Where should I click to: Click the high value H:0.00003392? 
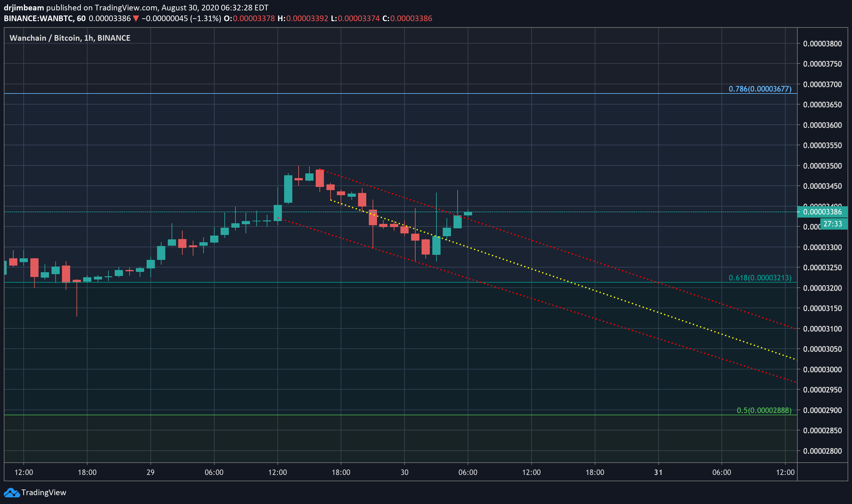click(x=303, y=18)
